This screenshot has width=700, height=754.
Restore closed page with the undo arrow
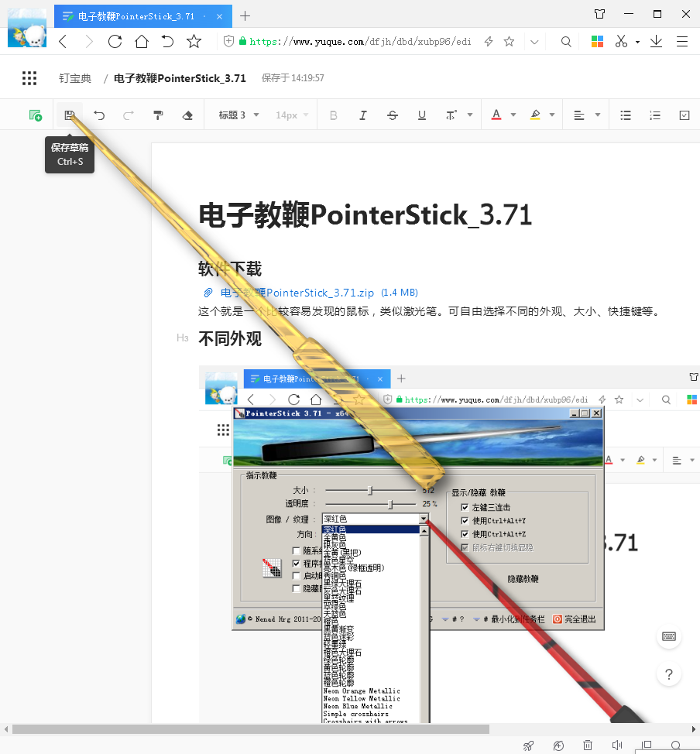click(x=167, y=41)
